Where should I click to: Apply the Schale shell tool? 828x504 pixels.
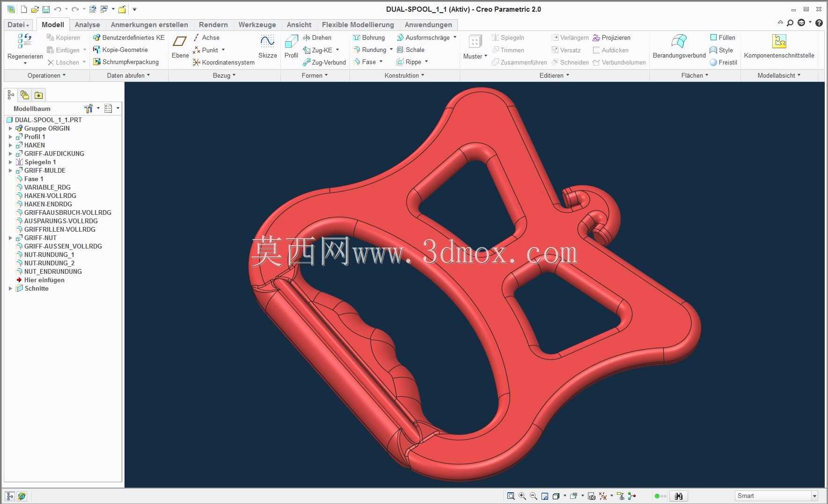point(410,50)
